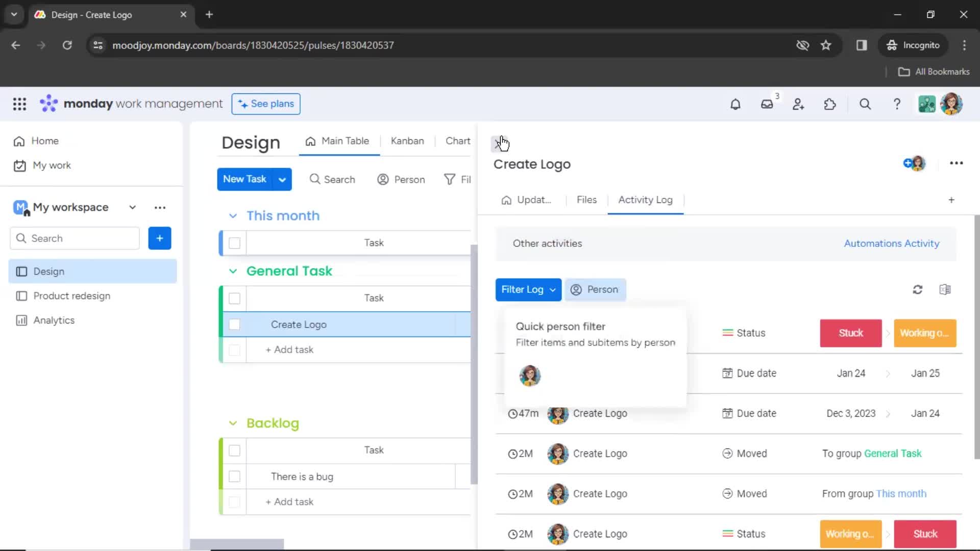Viewport: 980px width, 551px height.
Task: Click the log view toggle icon
Action: click(946, 289)
